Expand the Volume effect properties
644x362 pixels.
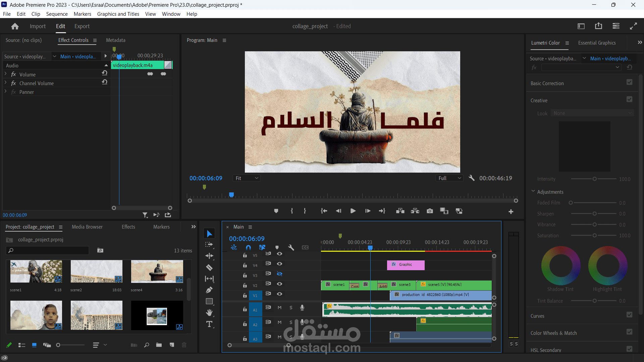(x=6, y=74)
